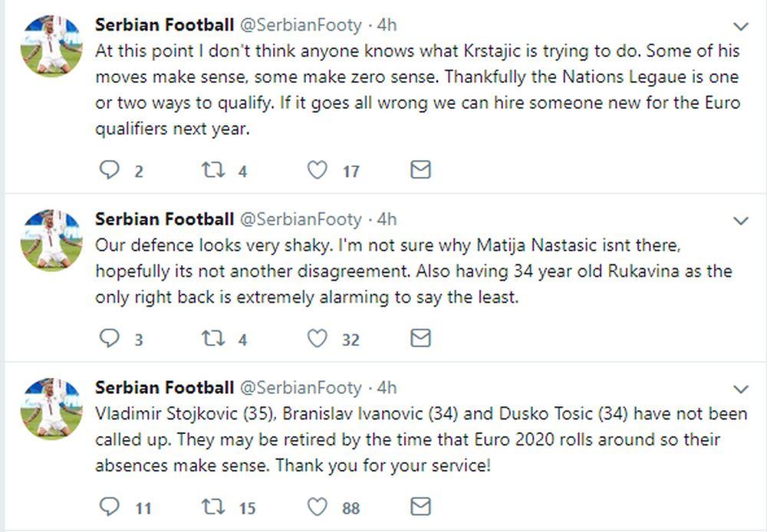Open Serbian Football profile from first tweet

pos(164,25)
